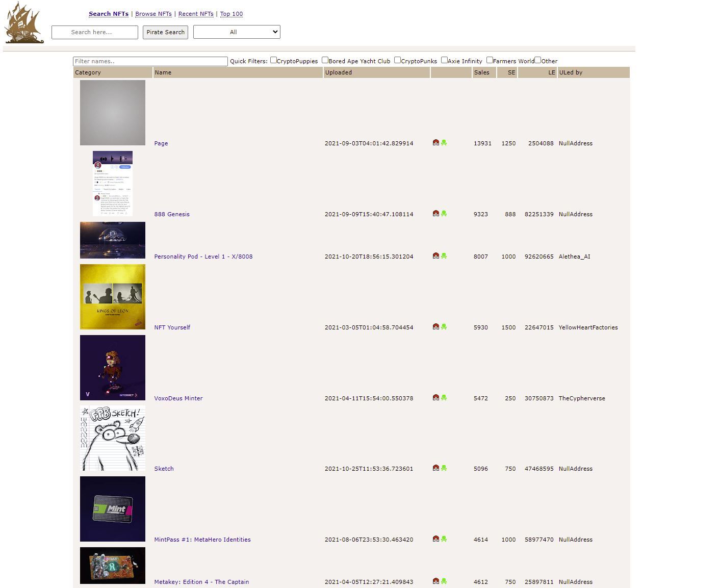Click the Kings of Leon gold thumbnail
The height and width of the screenshot is (588, 720).
(113, 297)
